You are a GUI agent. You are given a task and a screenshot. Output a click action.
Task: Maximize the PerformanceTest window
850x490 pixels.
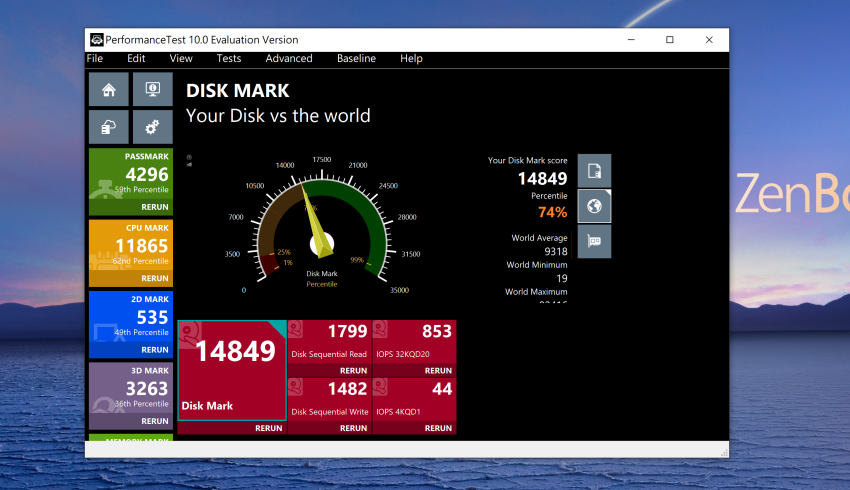coord(670,40)
